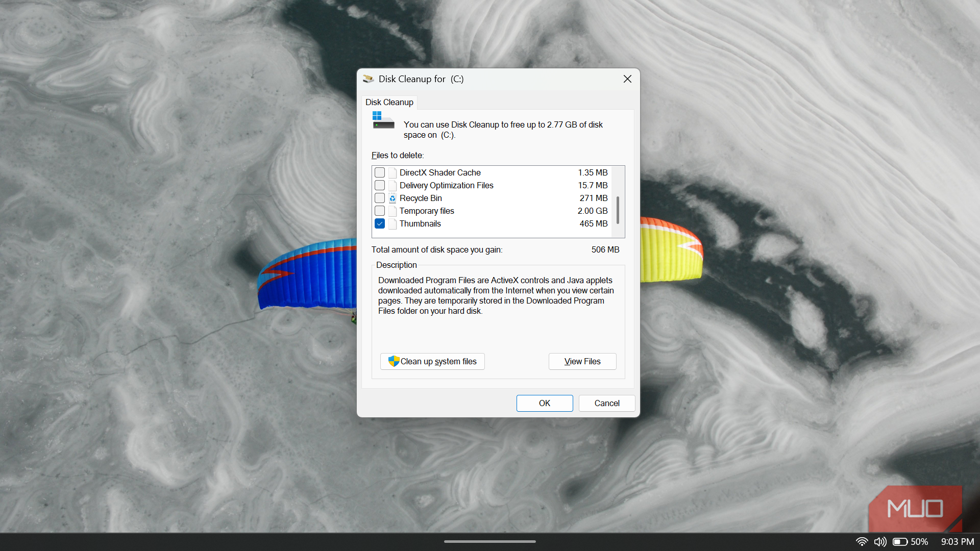Click the file icon next to Temporary files
This screenshot has width=980, height=551.
393,211
